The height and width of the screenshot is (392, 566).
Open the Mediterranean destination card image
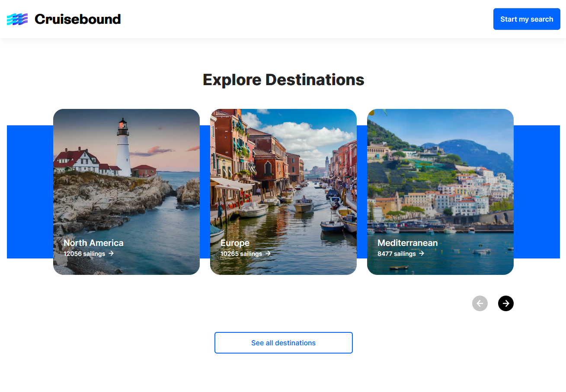point(440,173)
